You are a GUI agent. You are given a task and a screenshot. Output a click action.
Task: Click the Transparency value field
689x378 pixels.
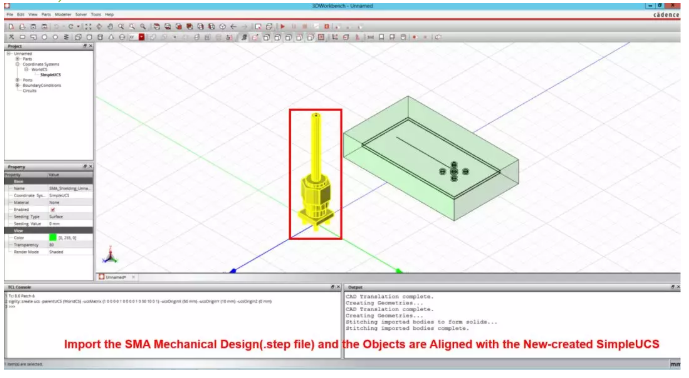70,245
